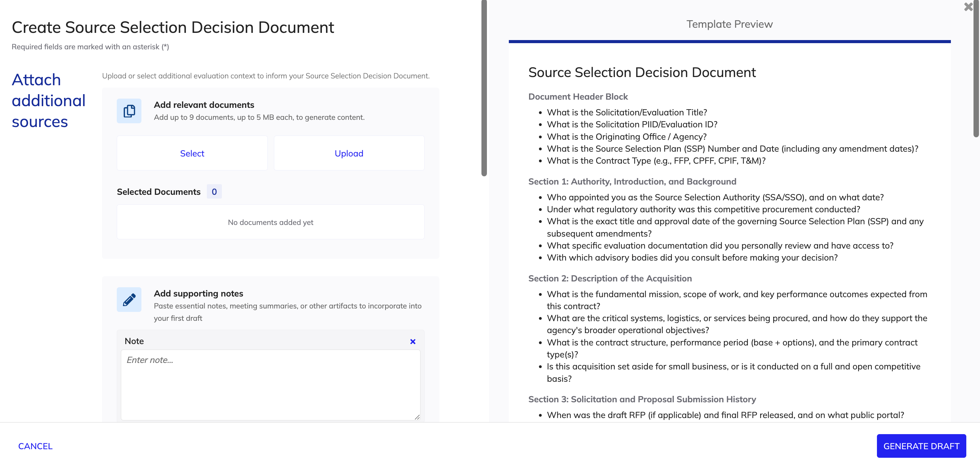Close the template preview panel

point(968,7)
